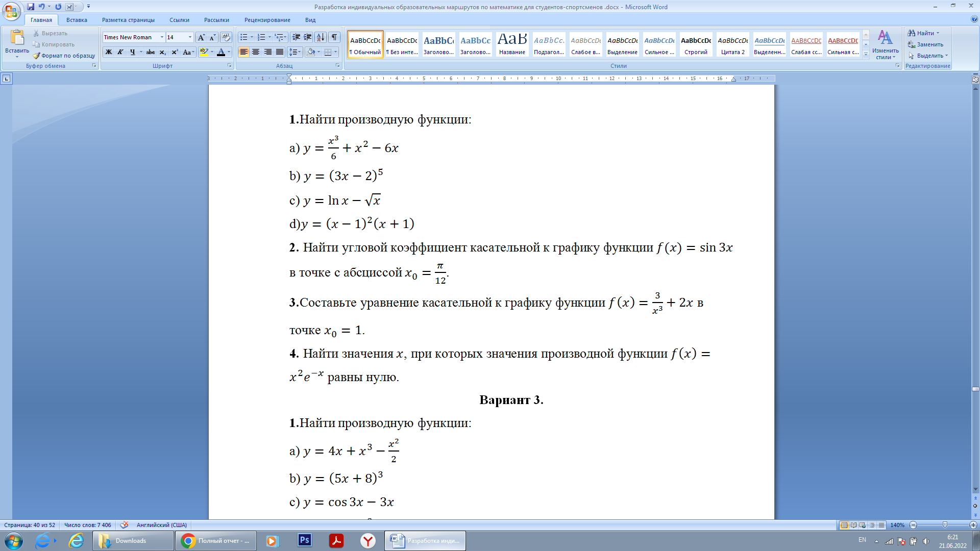Open the font name Times New Roman dropdown
980x551 pixels.
pyautogui.click(x=162, y=37)
